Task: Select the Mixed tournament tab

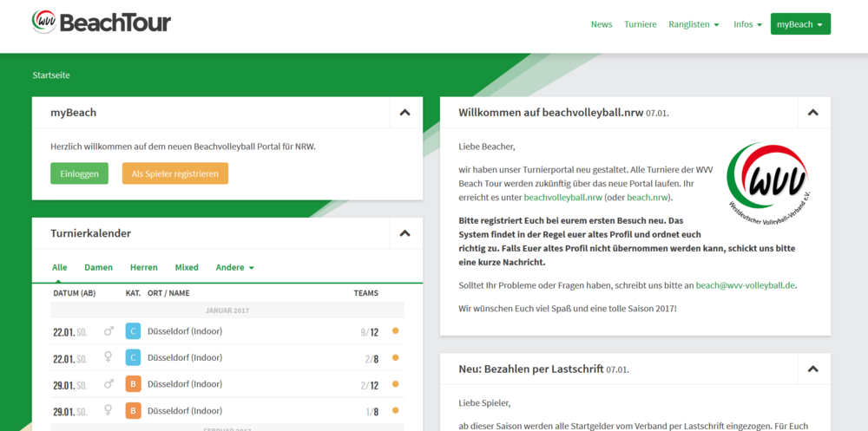Action: pyautogui.click(x=187, y=267)
